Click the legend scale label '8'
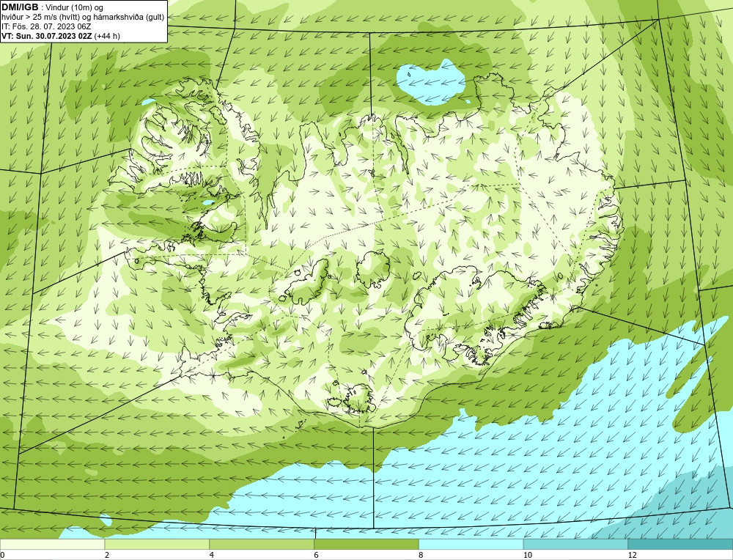Viewport: 733px width, 560px height. pyautogui.click(x=421, y=555)
